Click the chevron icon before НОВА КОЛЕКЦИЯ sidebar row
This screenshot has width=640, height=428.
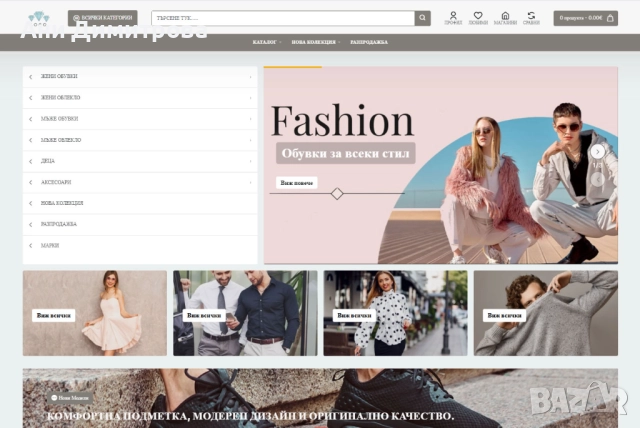point(31,203)
